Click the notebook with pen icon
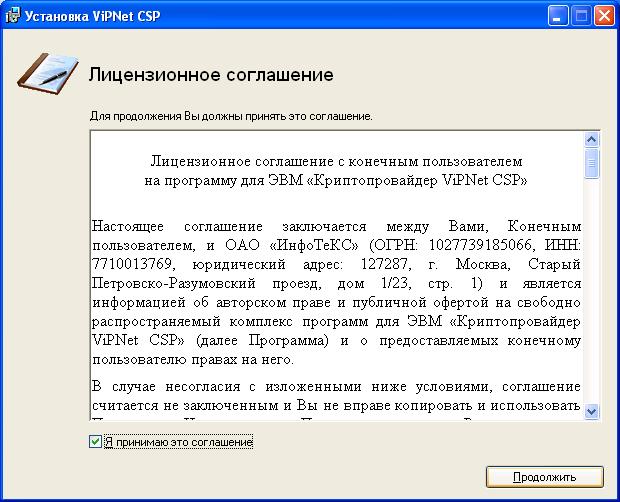This screenshot has width=620, height=502. (x=48, y=73)
